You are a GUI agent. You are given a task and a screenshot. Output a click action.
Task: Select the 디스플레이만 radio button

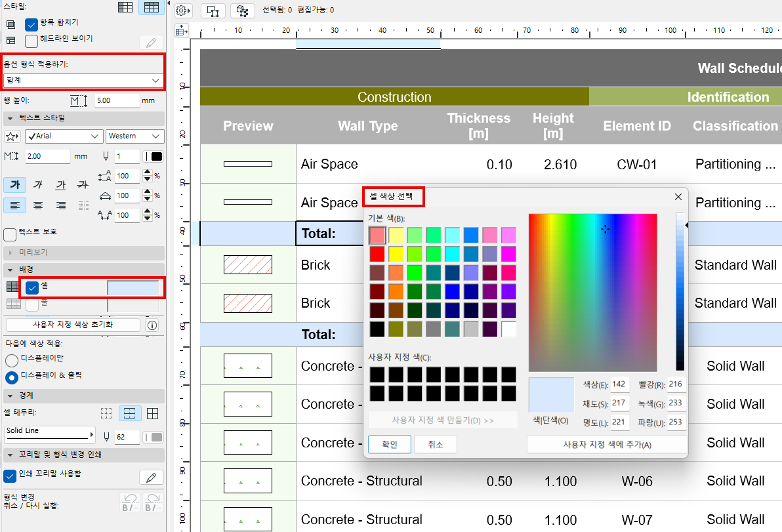pyautogui.click(x=12, y=360)
